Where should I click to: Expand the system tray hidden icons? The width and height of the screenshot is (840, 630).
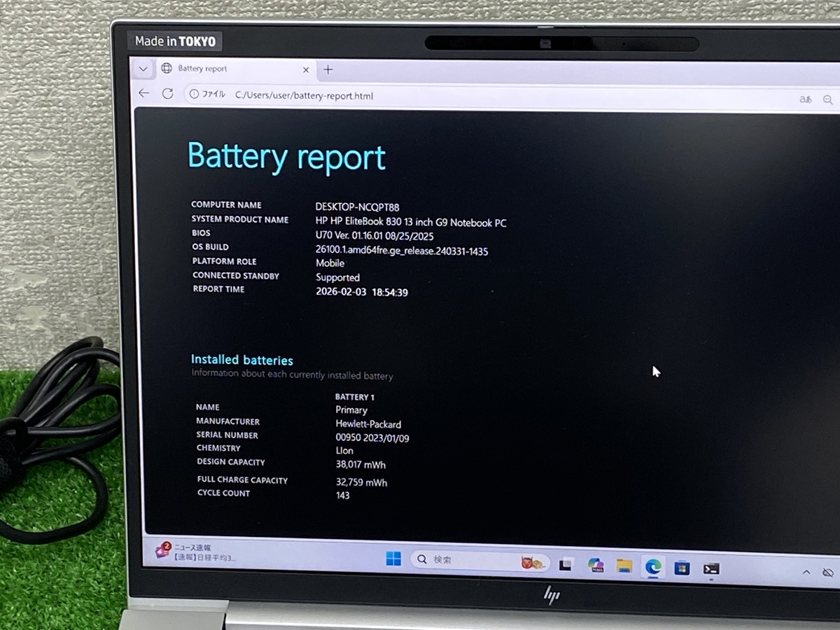coord(806,573)
